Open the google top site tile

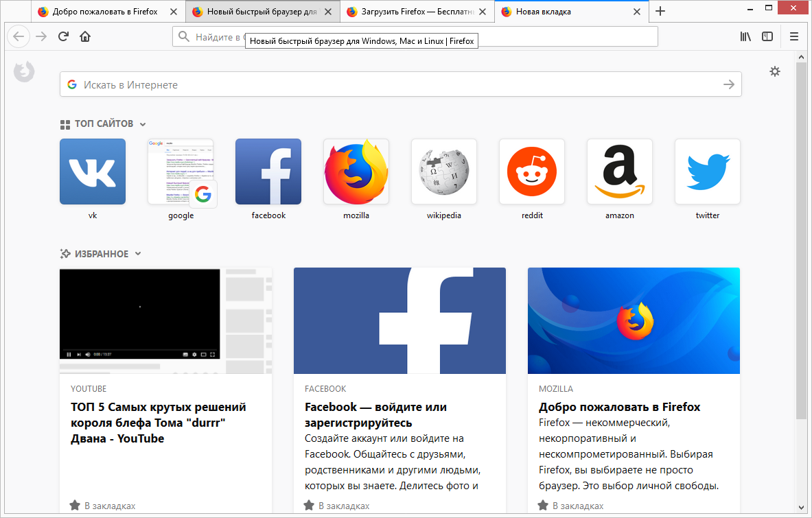click(181, 172)
